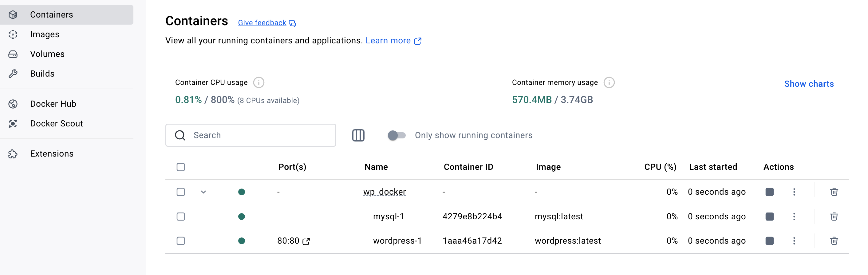
Task: Stop the wordpress-1 container
Action: pyautogui.click(x=769, y=241)
